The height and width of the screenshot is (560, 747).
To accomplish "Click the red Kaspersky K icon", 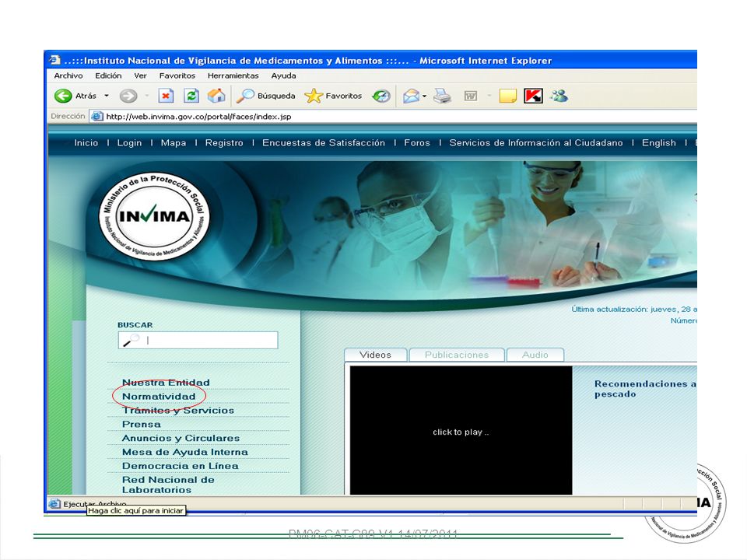I will 533,96.
